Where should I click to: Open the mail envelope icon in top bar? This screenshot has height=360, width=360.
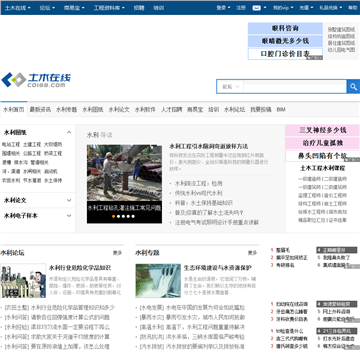(x=256, y=8)
